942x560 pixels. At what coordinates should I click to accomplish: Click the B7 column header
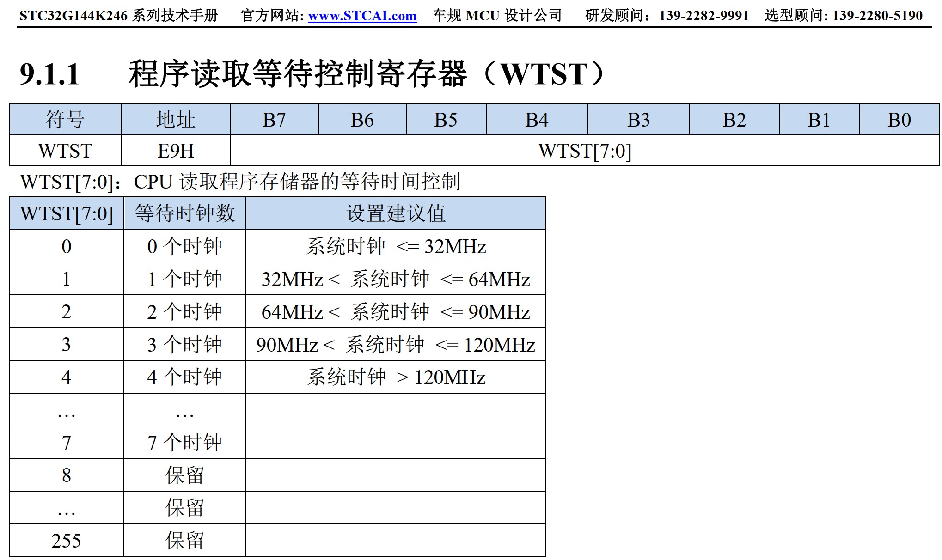275,119
